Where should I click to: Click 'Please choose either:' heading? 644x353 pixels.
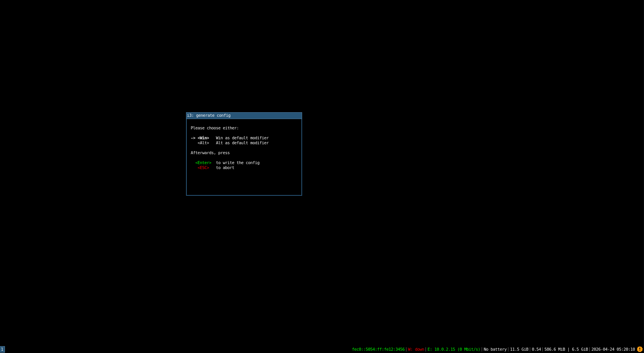[x=215, y=128]
